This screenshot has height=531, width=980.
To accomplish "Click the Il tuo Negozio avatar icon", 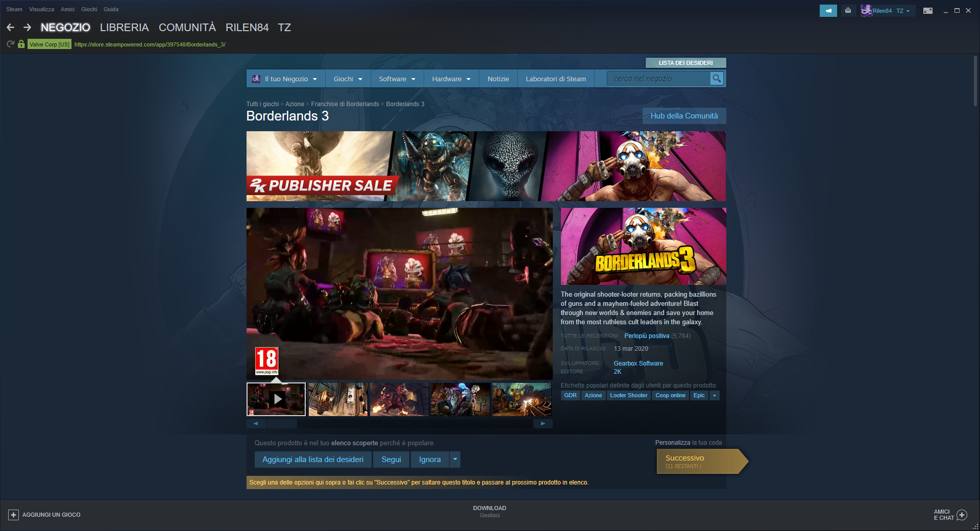I will (256, 79).
